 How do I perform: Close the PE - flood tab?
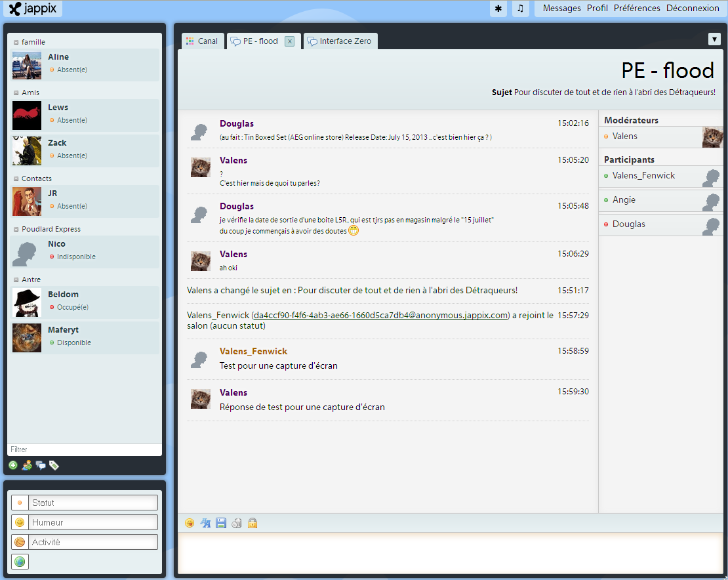(289, 41)
